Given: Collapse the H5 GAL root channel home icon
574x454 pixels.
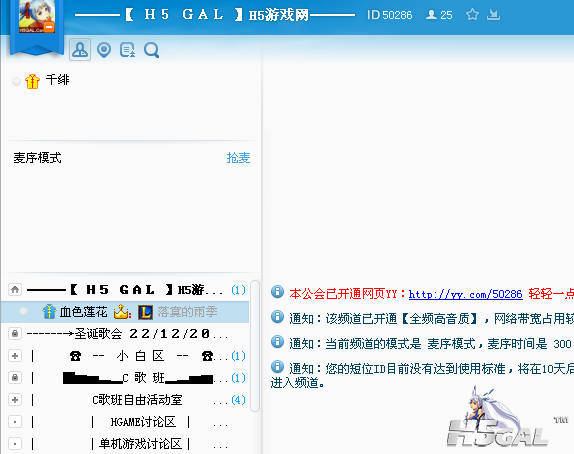Looking at the screenshot, I should pyautogui.click(x=15, y=290).
